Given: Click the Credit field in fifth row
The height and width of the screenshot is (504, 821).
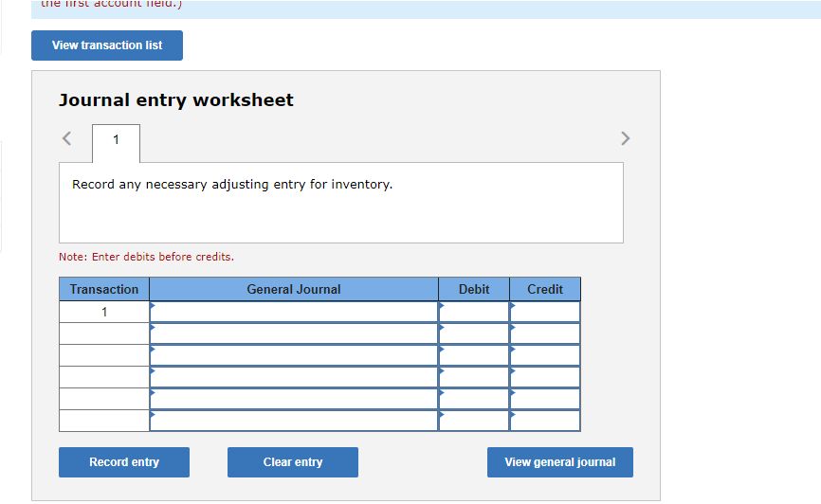Looking at the screenshot, I should (x=545, y=400).
